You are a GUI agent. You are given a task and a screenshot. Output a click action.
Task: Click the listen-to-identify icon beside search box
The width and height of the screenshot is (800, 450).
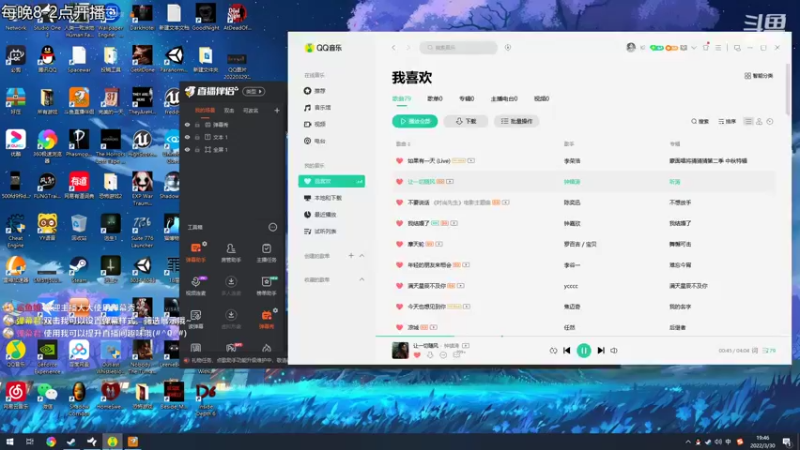[x=508, y=47]
